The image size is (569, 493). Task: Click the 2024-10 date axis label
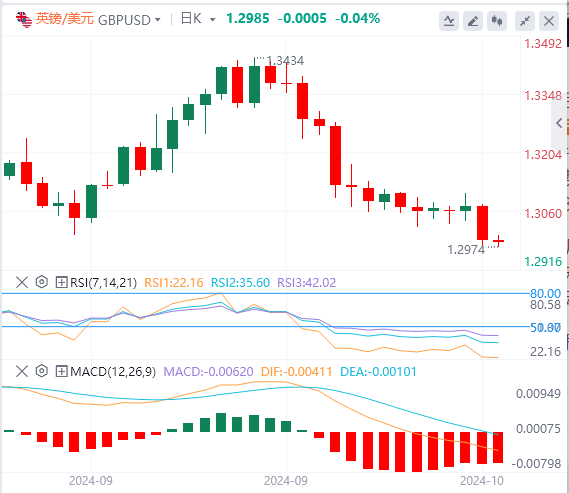[482, 481]
